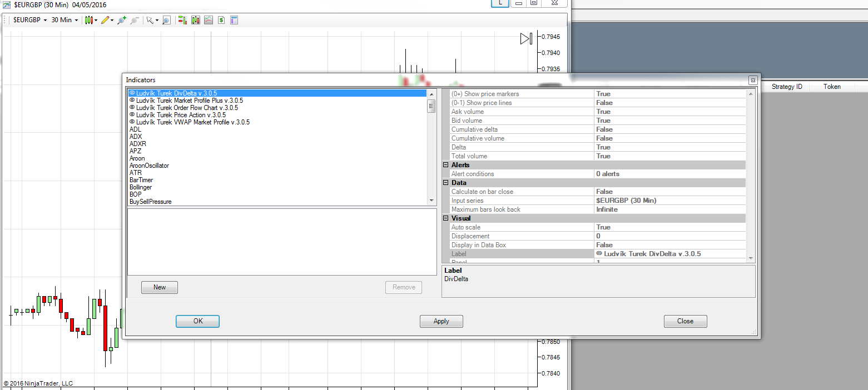Click OK in the Indicators dialog
The width and height of the screenshot is (868, 390).
(198, 321)
